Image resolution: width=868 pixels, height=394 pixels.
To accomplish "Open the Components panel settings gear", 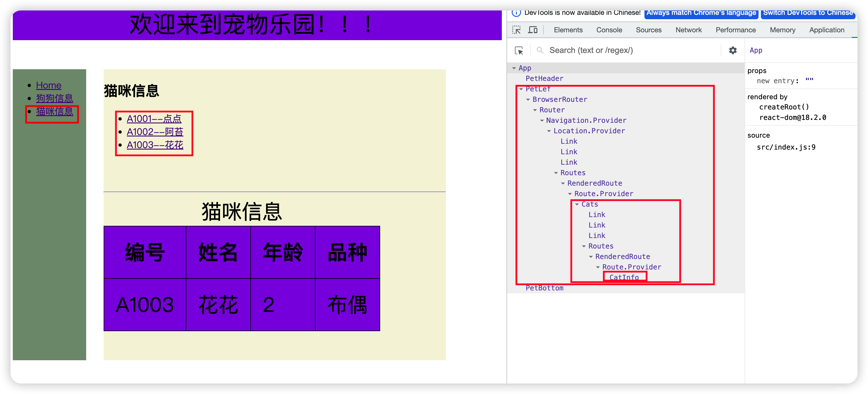I will pyautogui.click(x=733, y=50).
